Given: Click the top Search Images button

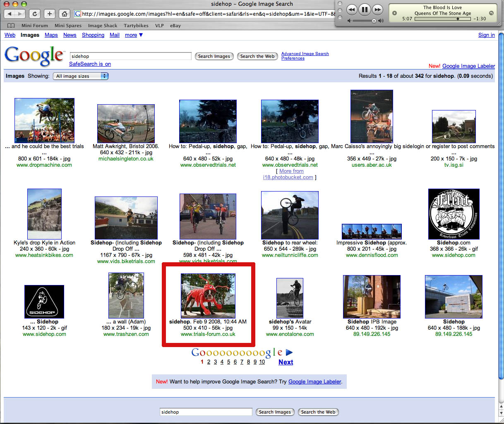Looking at the screenshot, I should pyautogui.click(x=214, y=56).
